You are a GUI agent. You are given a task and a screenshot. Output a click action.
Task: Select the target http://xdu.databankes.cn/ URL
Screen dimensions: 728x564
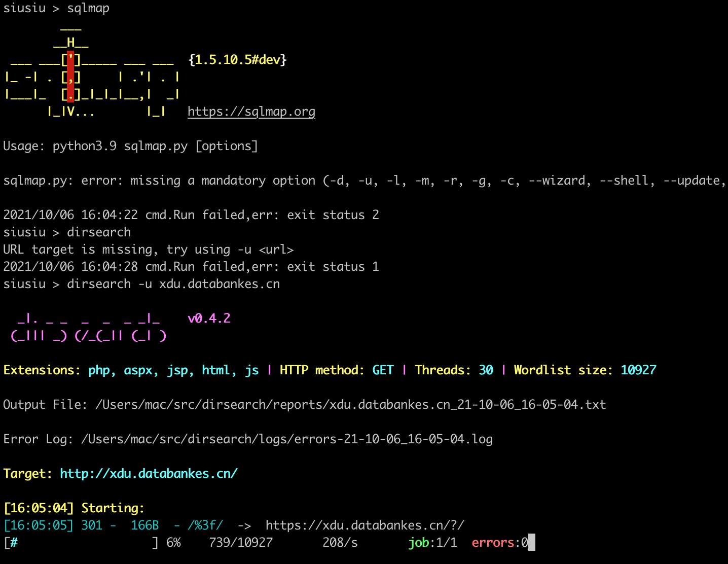pyautogui.click(x=148, y=473)
